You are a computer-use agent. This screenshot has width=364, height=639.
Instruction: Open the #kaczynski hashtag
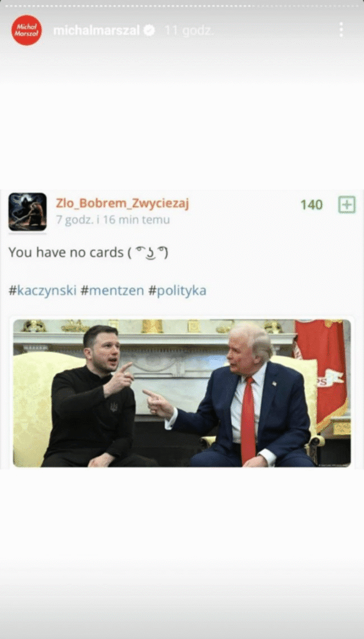click(x=42, y=291)
